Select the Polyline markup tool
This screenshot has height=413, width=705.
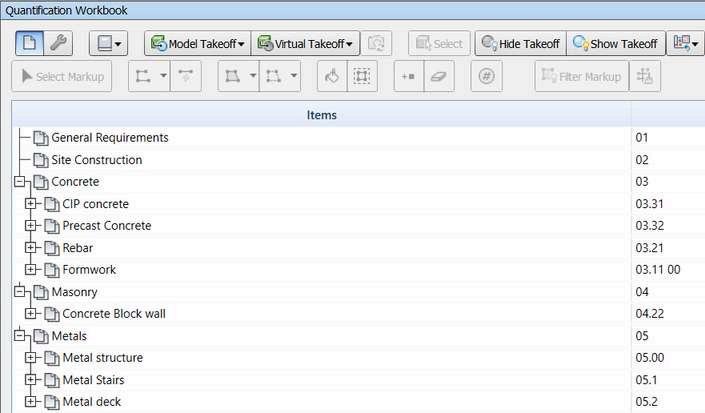coord(143,76)
